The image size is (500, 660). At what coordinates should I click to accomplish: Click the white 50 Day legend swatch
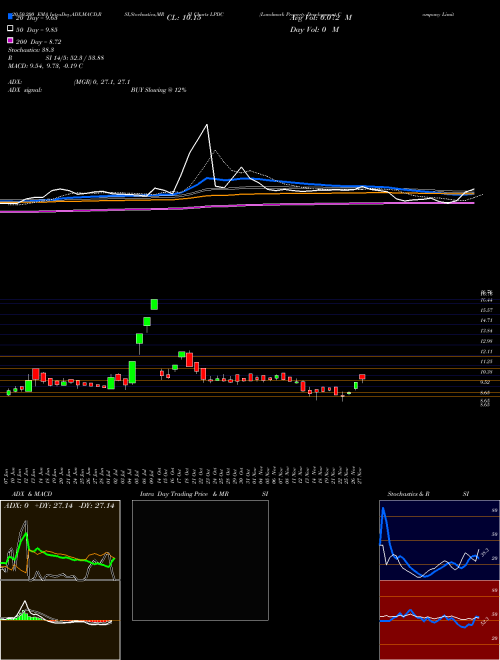point(10,29)
